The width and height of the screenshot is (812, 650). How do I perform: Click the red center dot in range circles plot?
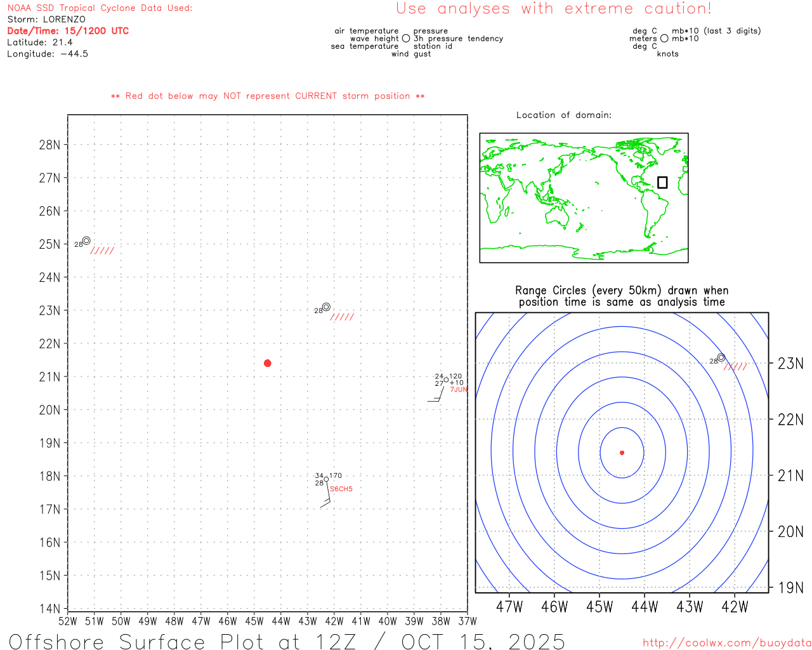point(622,453)
